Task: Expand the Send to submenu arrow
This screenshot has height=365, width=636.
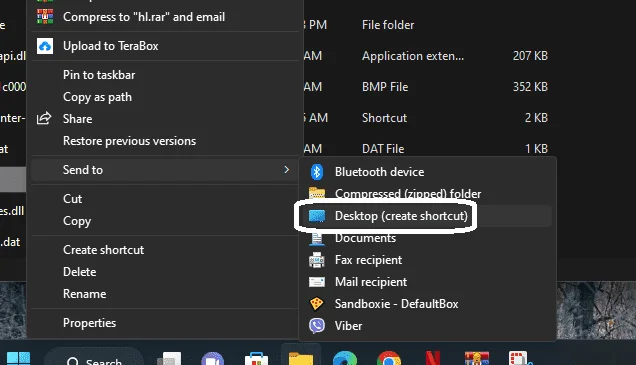Action: pos(286,170)
